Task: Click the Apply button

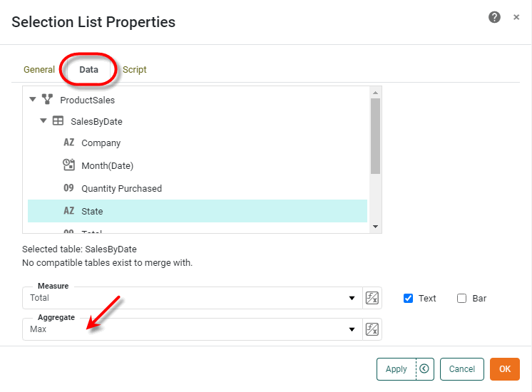Action: tap(397, 369)
